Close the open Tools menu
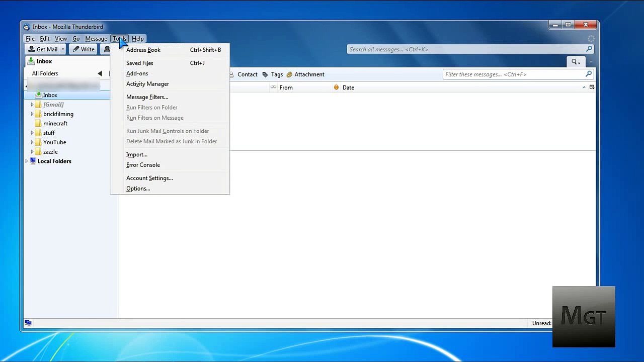 click(120, 39)
